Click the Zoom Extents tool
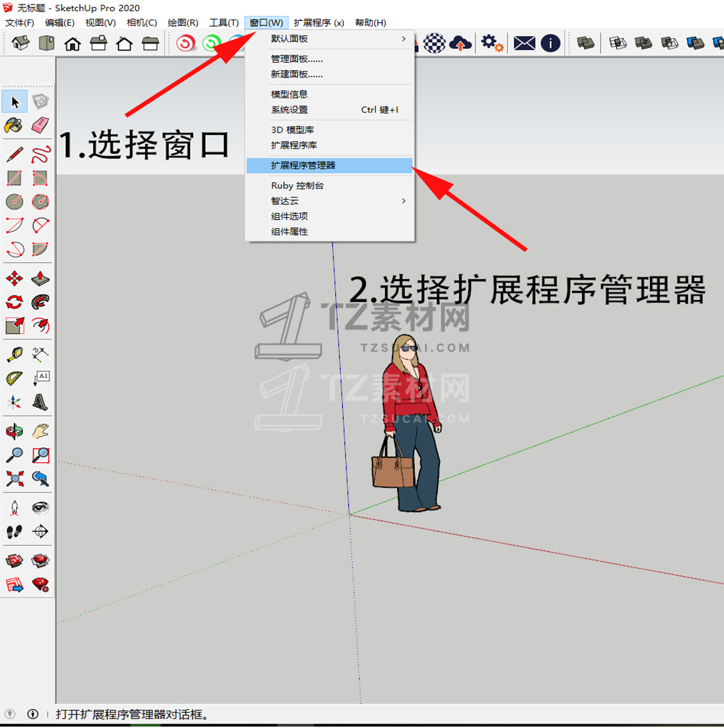The height and width of the screenshot is (728, 724). click(15, 479)
